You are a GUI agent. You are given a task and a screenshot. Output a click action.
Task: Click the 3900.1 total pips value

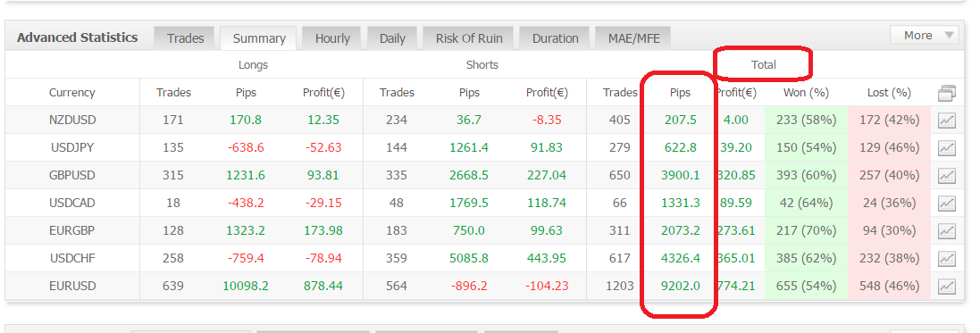pos(681,175)
